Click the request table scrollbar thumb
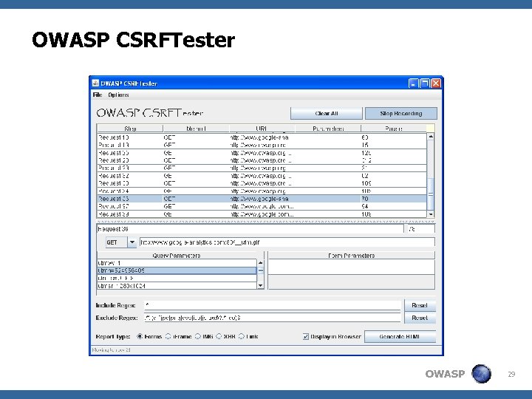 431,194
